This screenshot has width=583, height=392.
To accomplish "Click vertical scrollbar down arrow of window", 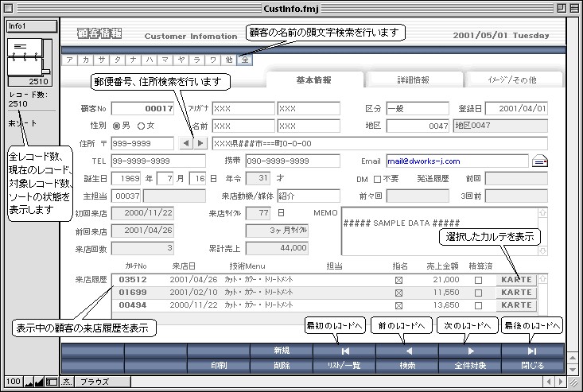I will 573,369.
